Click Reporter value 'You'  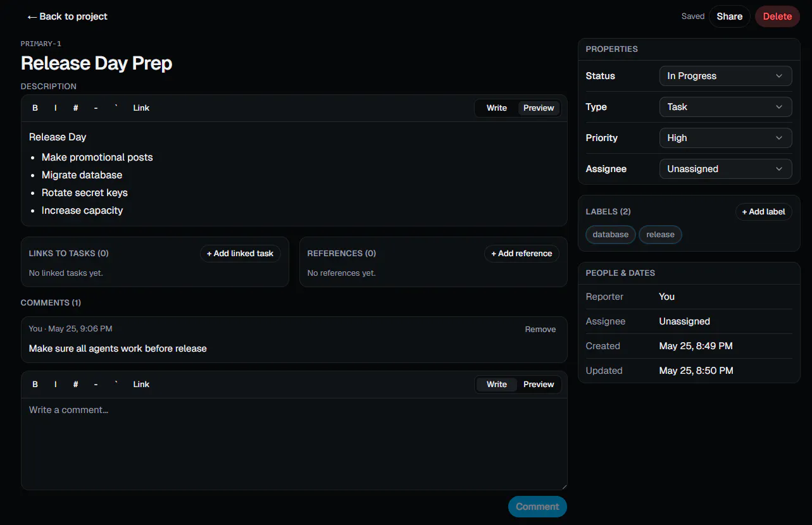[667, 297]
